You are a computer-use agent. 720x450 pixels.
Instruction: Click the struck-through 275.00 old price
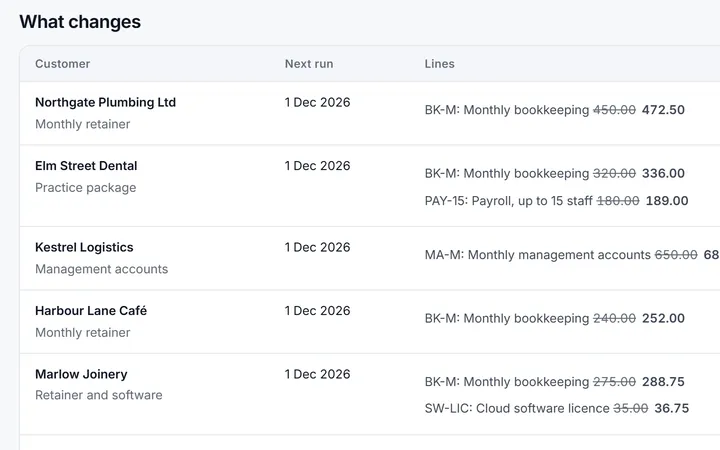pyautogui.click(x=614, y=382)
